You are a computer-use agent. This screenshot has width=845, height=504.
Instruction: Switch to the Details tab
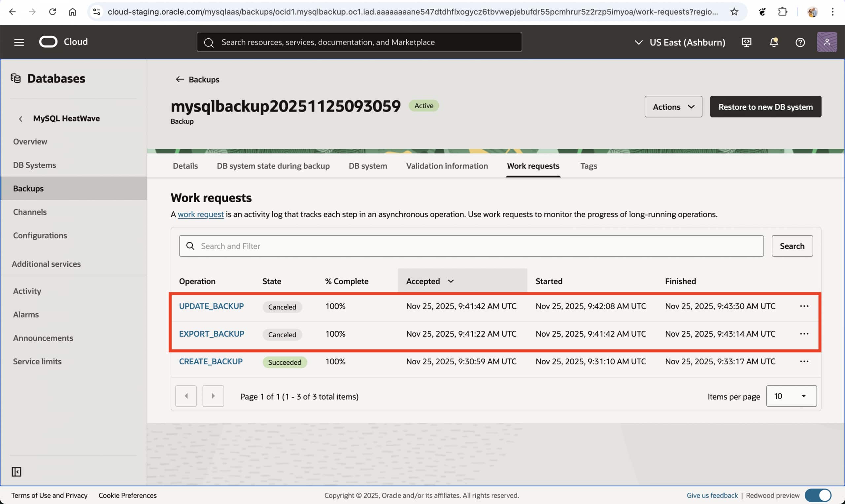[185, 166]
